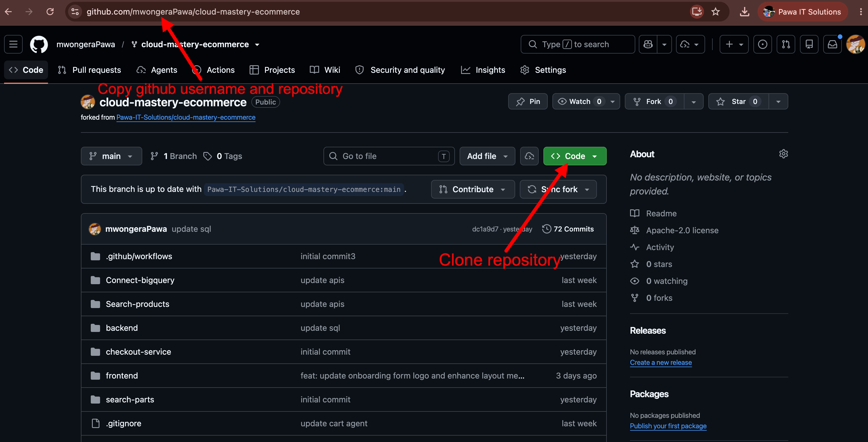Image resolution: width=868 pixels, height=442 pixels.
Task: View the 1 Branch list
Action: click(x=174, y=156)
